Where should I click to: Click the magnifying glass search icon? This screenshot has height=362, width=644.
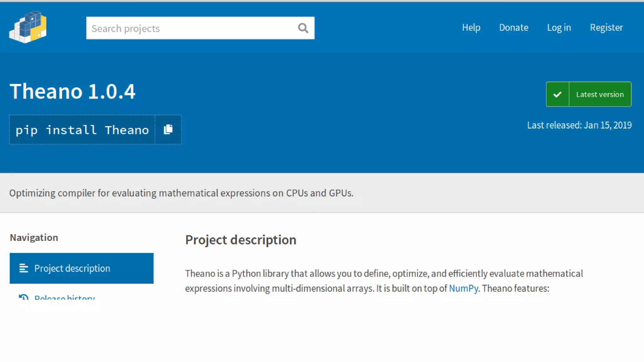coord(303,28)
